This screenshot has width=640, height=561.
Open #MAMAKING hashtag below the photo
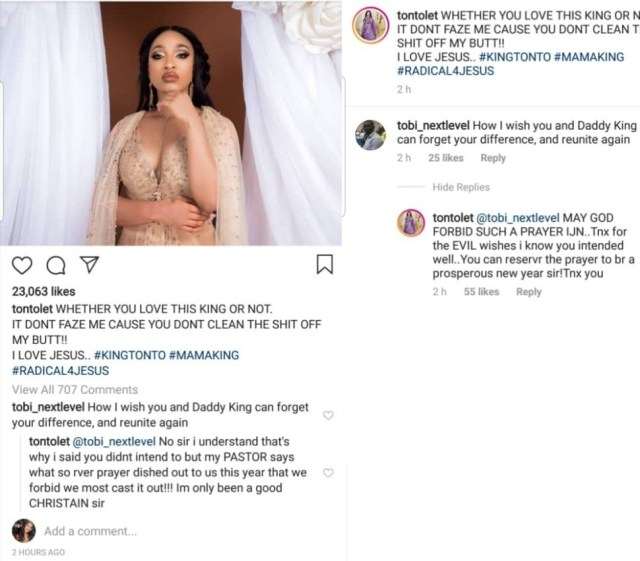204,355
